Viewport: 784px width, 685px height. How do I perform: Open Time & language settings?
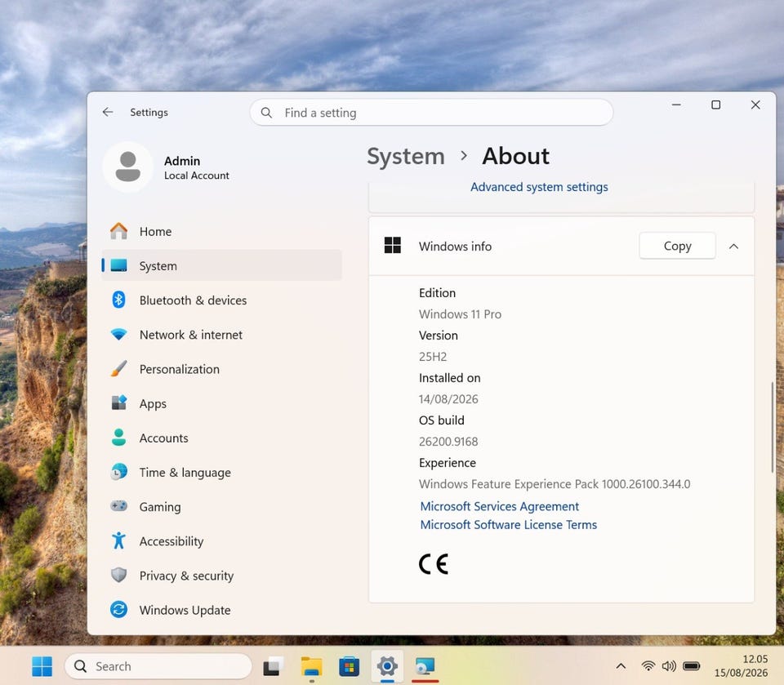point(221,472)
